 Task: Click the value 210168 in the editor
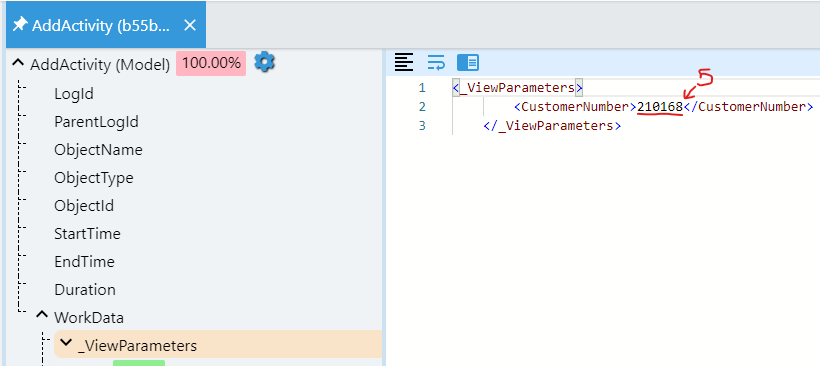[x=660, y=107]
